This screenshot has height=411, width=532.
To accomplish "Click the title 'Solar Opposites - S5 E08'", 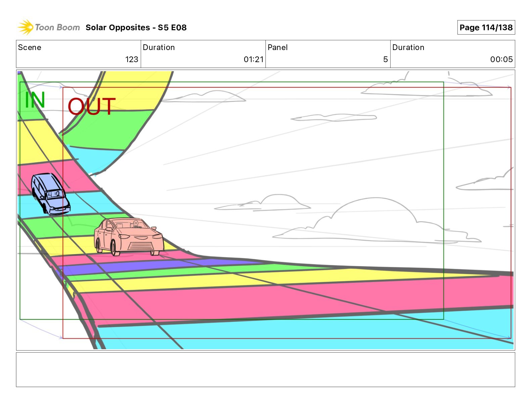I will point(136,28).
